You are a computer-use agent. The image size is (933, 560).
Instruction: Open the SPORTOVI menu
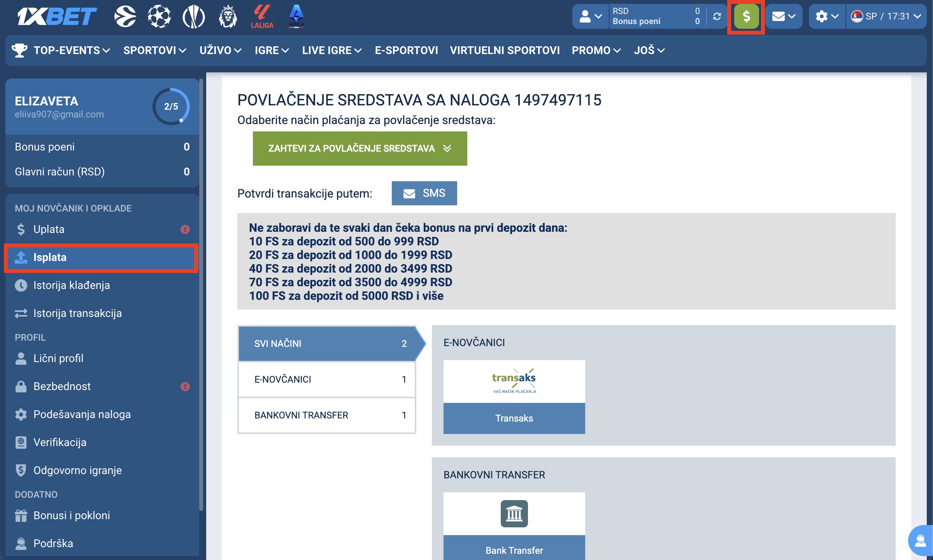coord(154,51)
